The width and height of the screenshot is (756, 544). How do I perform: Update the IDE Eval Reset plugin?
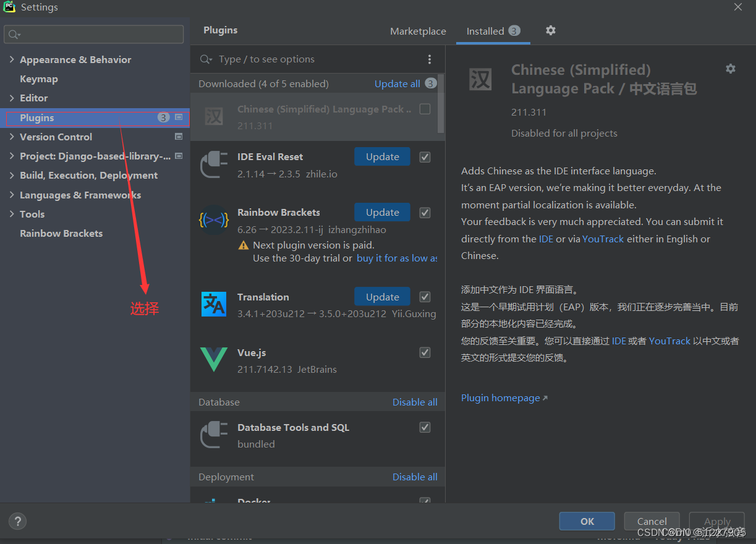382,156
